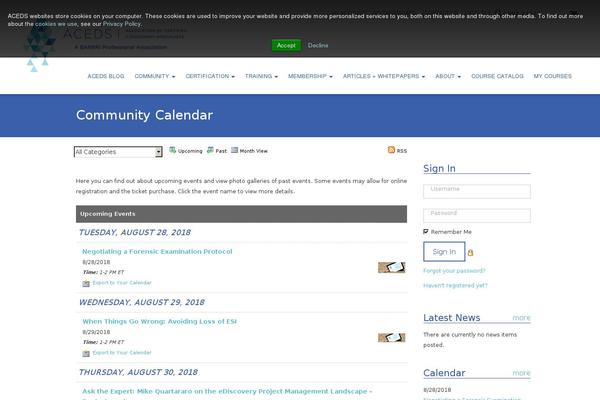Decline the cookies banner

318,45
